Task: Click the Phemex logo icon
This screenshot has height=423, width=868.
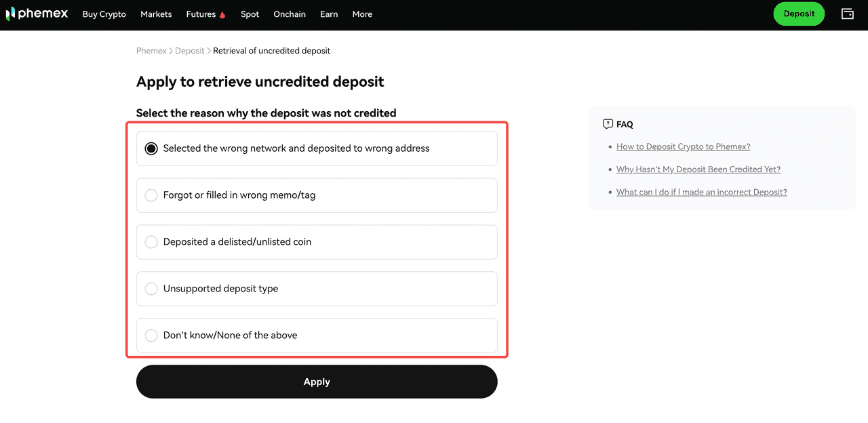Action: [10, 14]
